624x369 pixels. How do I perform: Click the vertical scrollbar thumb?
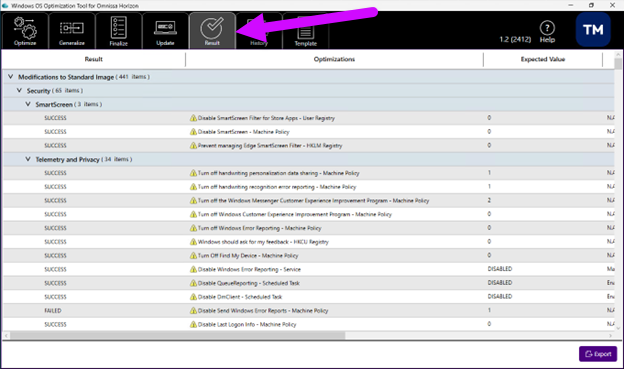tap(618, 64)
